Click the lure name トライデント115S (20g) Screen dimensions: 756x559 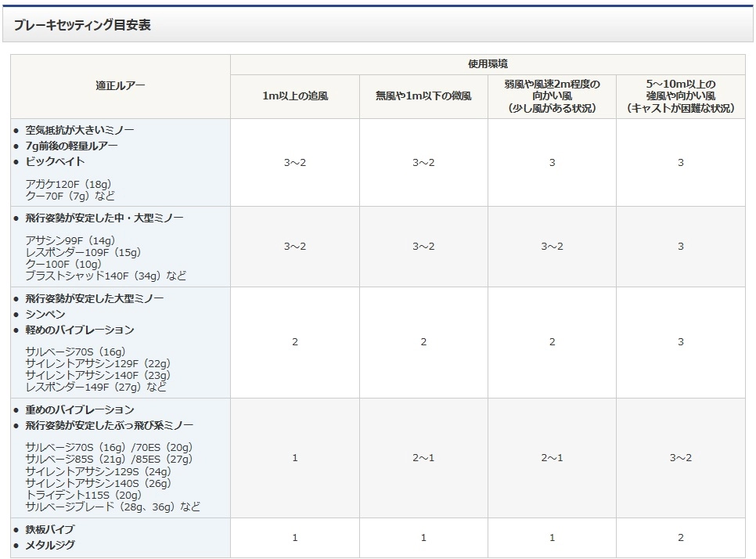[x=83, y=495]
